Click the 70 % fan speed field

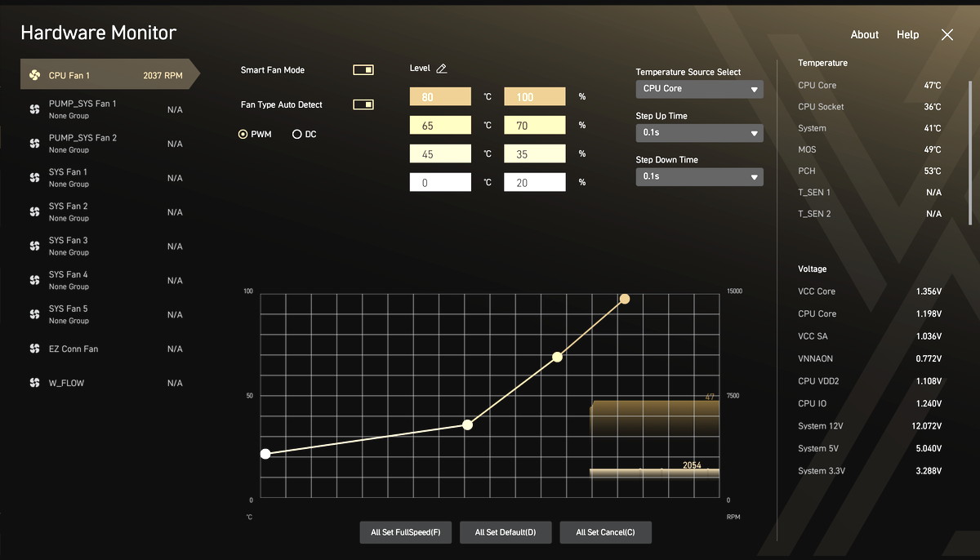(x=535, y=125)
